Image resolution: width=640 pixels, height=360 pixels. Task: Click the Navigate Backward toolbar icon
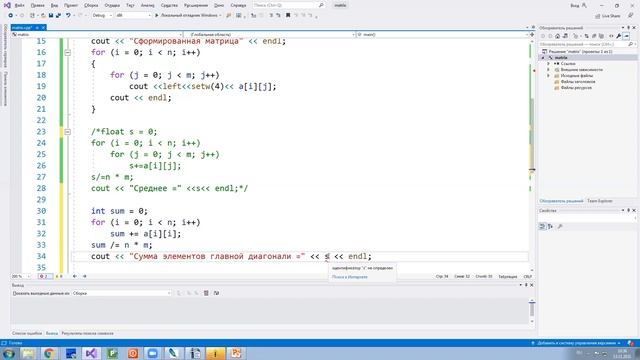(x=10, y=15)
